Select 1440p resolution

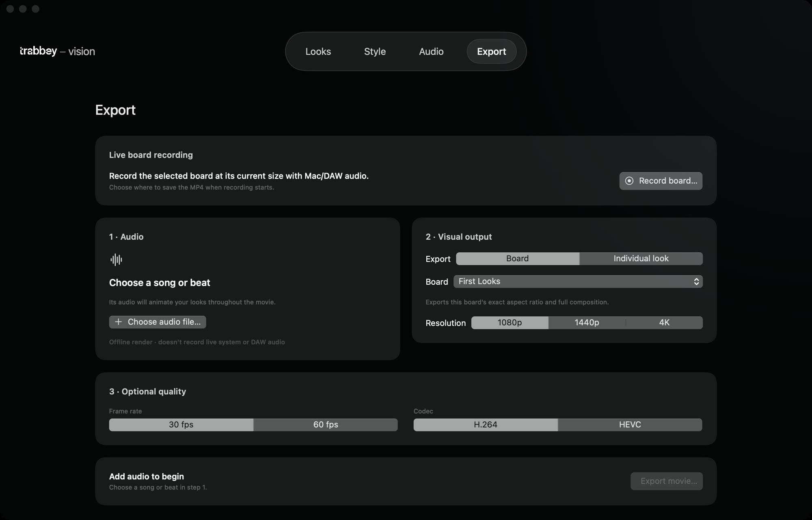587,322
